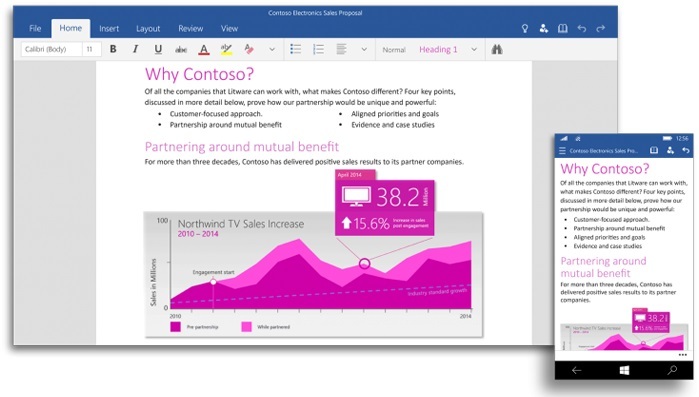Image resolution: width=699 pixels, height=397 pixels.
Task: Click the Tell Me lightbulb icon
Action: pyautogui.click(x=525, y=29)
